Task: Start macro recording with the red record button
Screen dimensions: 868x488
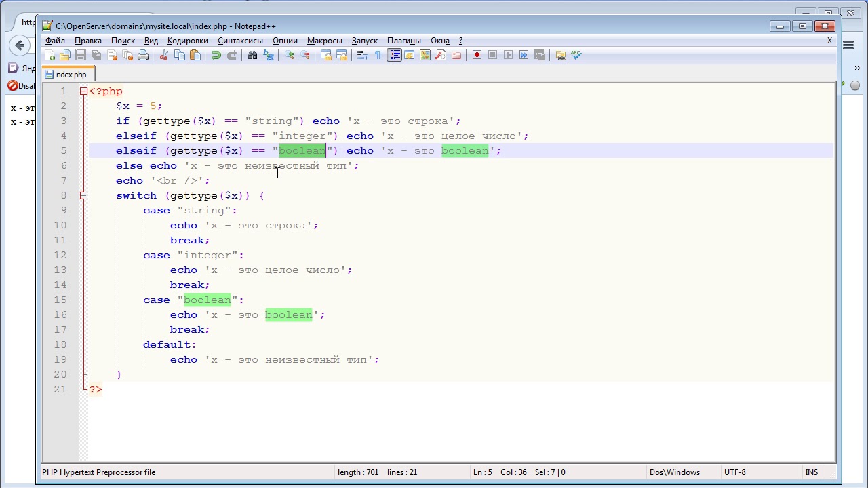Action: [x=477, y=56]
